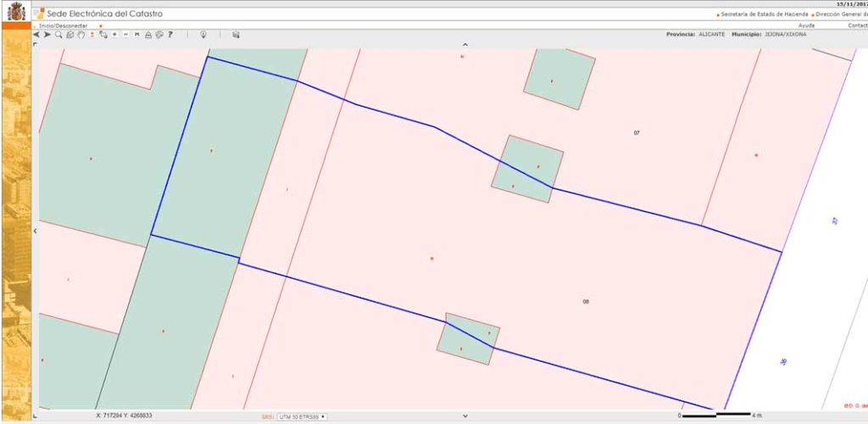Click the Sede Electrónica del Catastro title
Image resolution: width=868 pixels, height=424 pixels.
pos(104,14)
